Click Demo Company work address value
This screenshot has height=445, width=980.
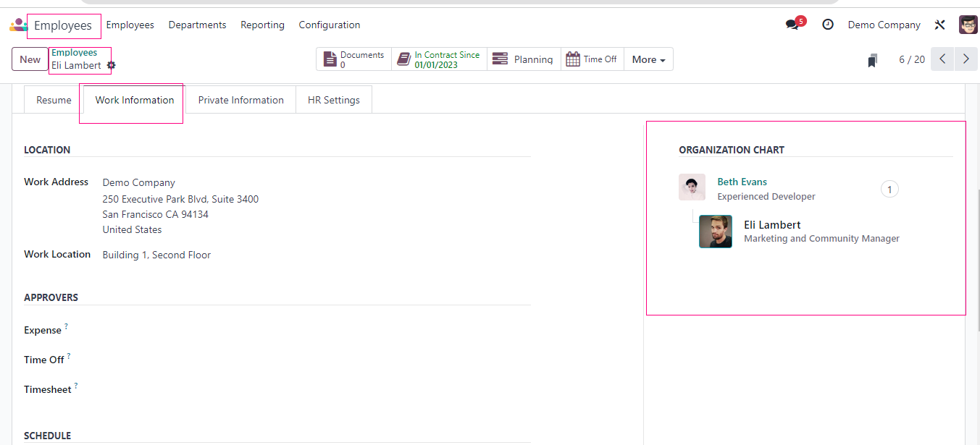point(139,182)
